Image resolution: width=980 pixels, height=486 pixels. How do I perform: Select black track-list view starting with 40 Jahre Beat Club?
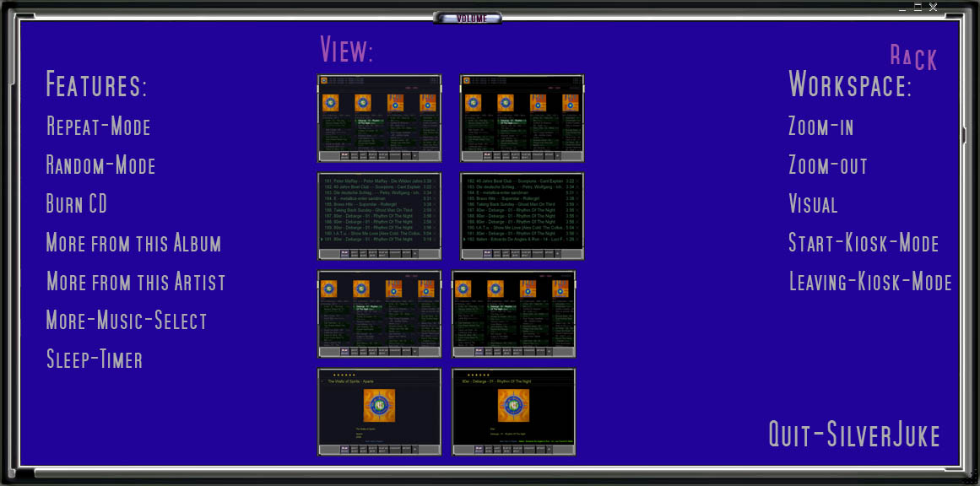coord(522,216)
